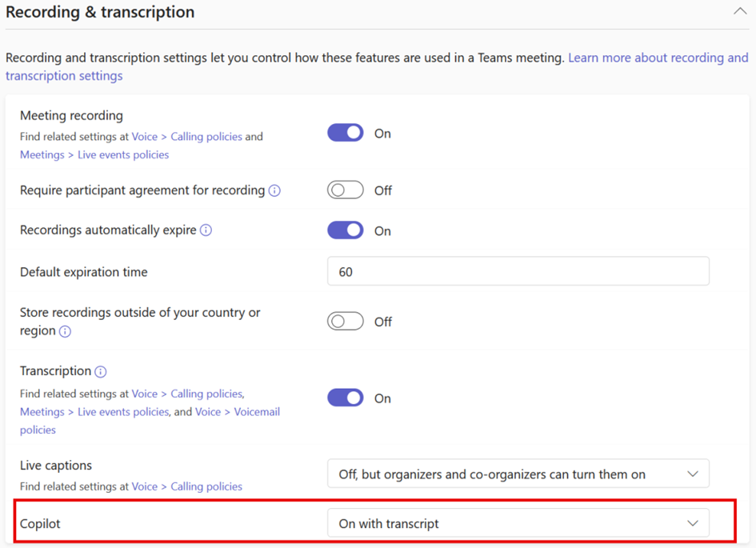Click info icon beside Transcription heading
This screenshot has height=548, width=756.
tap(100, 371)
